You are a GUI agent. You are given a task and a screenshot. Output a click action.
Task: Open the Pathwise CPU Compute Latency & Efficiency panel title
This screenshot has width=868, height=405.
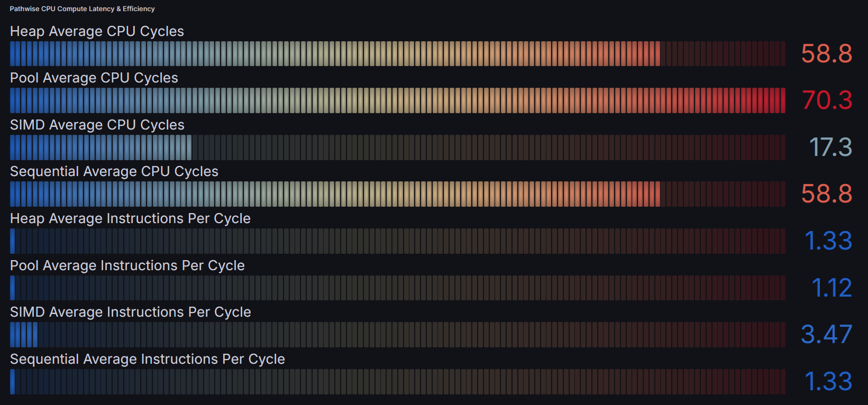[x=82, y=9]
